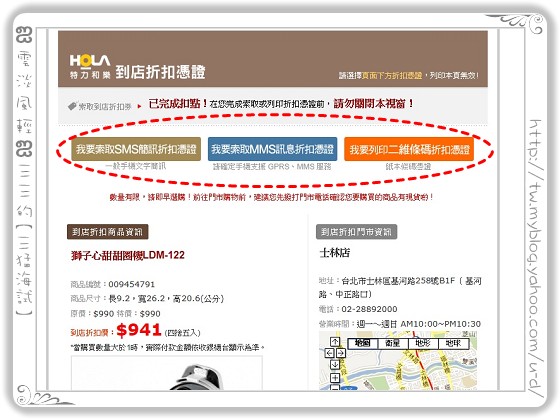Image resolution: width=560 pixels, height=420 pixels.
Task: Click the HOLA 特力和樂 logo
Action: click(90, 67)
